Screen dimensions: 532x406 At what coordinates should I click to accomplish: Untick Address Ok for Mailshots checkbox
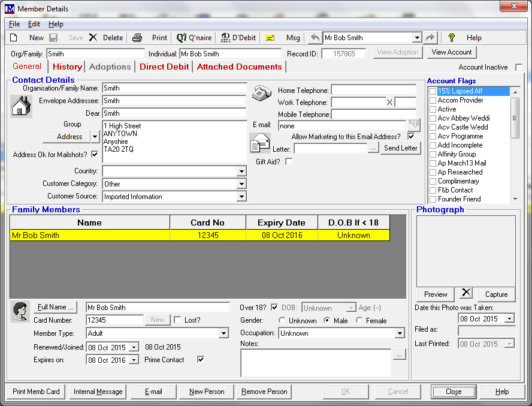(x=94, y=155)
